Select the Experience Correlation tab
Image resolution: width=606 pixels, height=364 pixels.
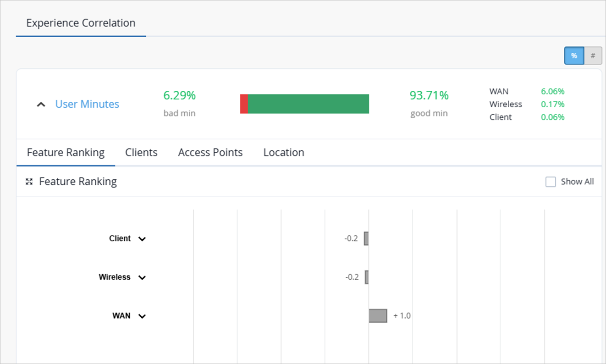pyautogui.click(x=81, y=23)
